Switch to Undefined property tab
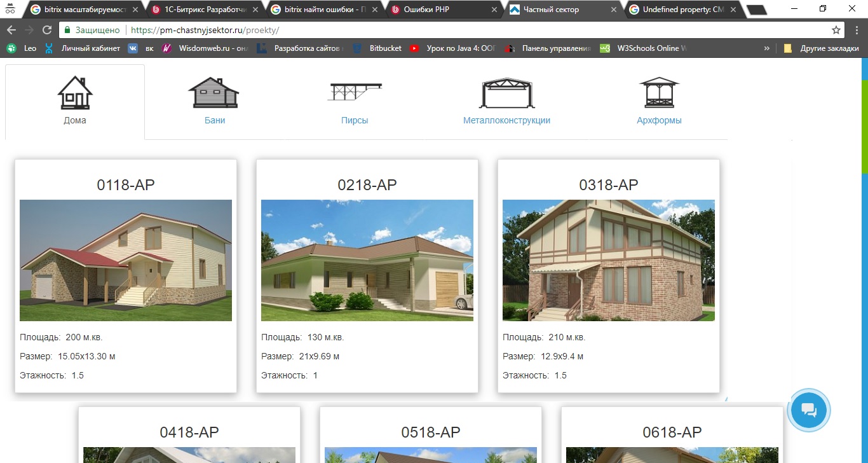Screen dimensions: 868x463 [681, 10]
